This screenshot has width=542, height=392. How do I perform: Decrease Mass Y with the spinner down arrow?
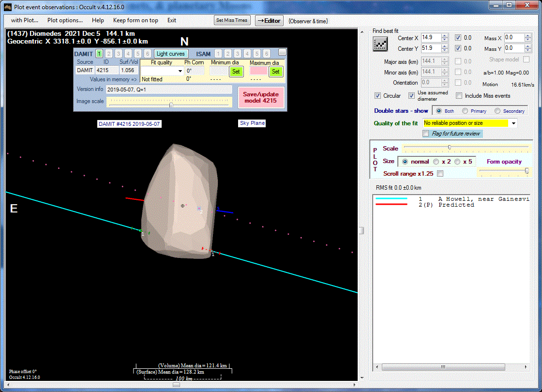[x=528, y=51]
